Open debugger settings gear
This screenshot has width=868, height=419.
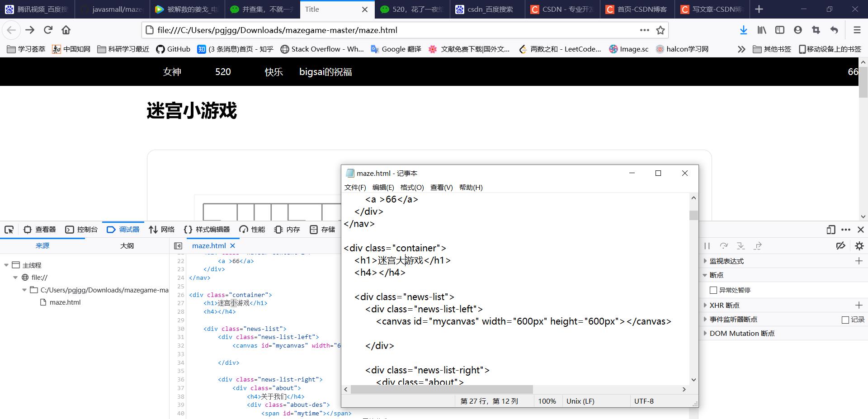(x=859, y=246)
